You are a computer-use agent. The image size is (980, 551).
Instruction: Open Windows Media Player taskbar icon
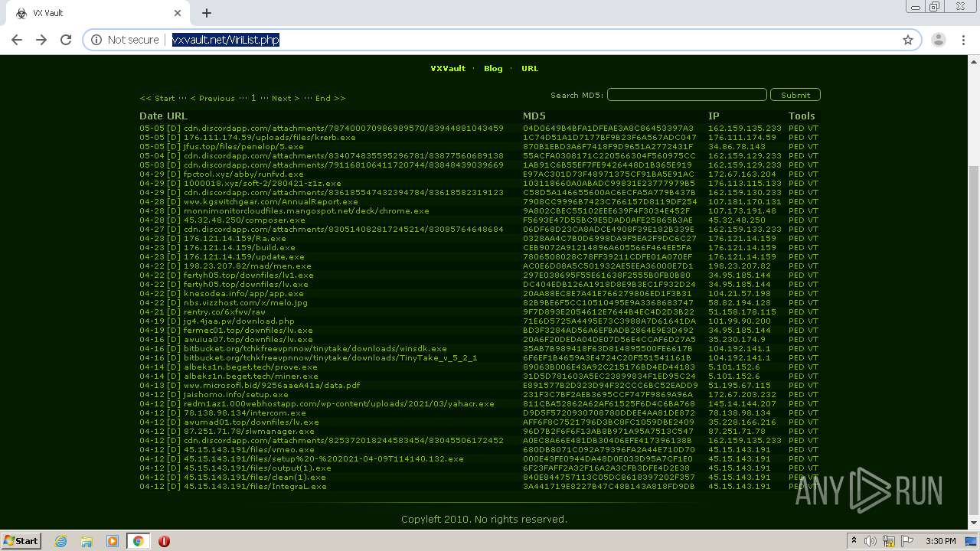click(113, 541)
